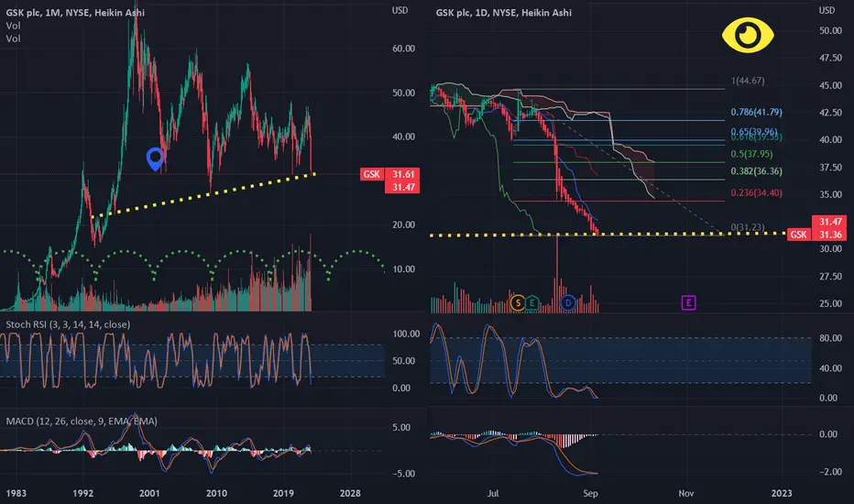Click 20.00 on the monthly price axis
This screenshot has width=854, height=504.
(x=403, y=225)
